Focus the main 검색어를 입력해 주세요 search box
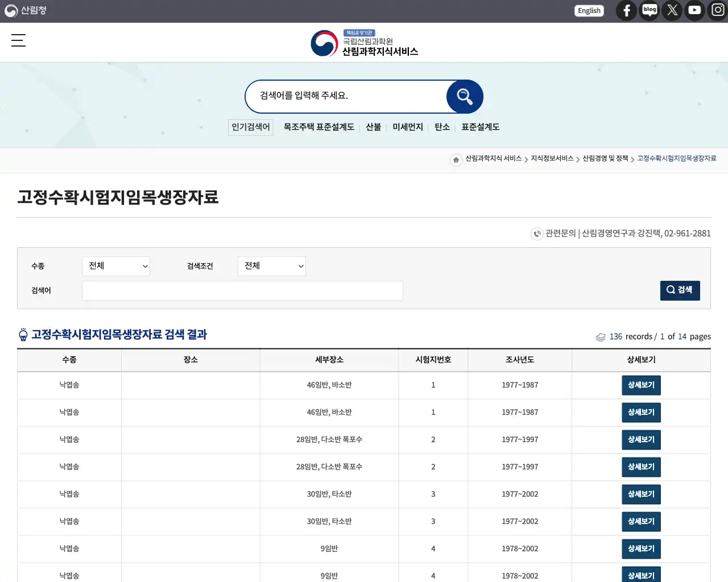The width and height of the screenshot is (728, 582). pos(347,96)
